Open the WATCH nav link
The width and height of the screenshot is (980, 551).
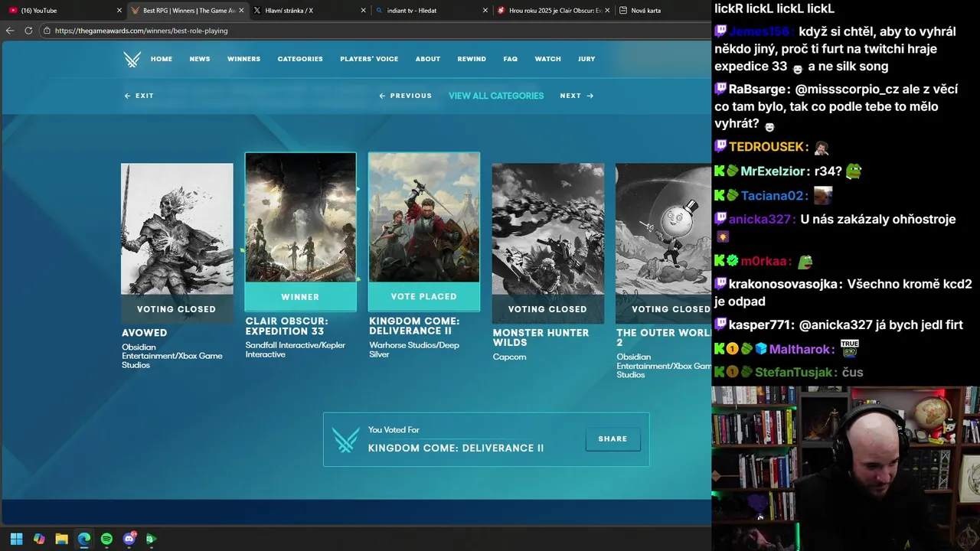point(547,59)
